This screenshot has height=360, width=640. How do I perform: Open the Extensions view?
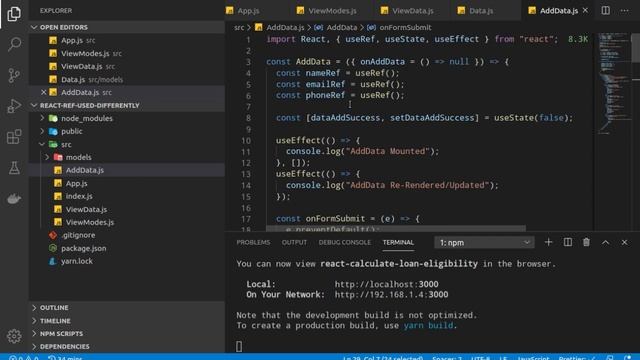click(x=14, y=137)
